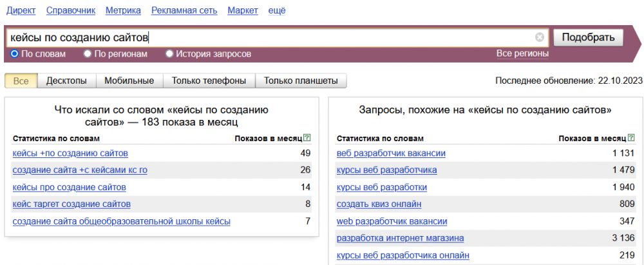
Task: Expand the 'ещё' services menu
Action: (277, 11)
